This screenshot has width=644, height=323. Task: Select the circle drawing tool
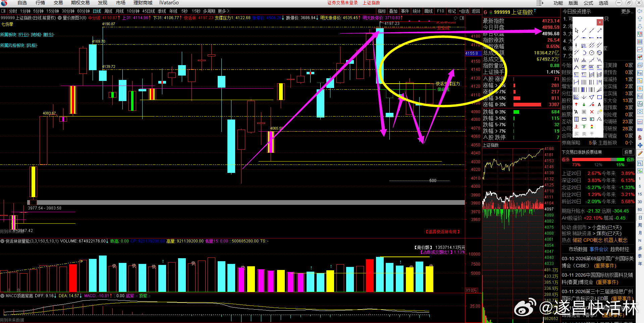592,53
